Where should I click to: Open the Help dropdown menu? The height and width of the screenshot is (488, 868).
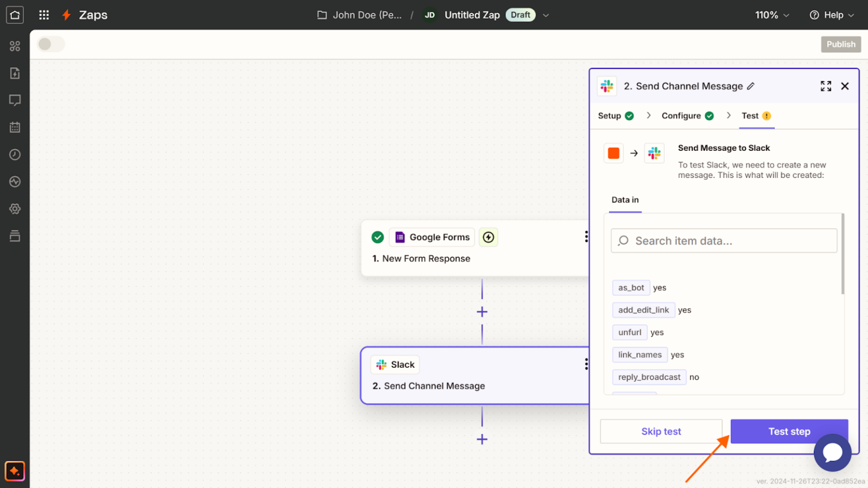click(x=831, y=15)
